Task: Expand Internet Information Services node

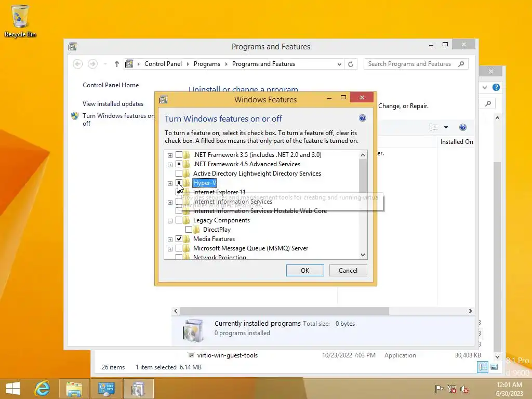Action: click(170, 202)
